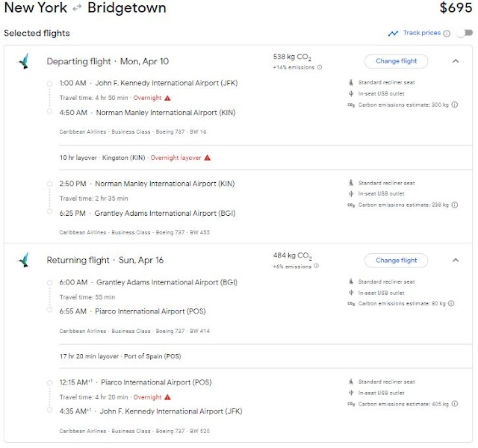The image size is (478, 448).
Task: Click the Track prices info icon
Action: tap(447, 34)
